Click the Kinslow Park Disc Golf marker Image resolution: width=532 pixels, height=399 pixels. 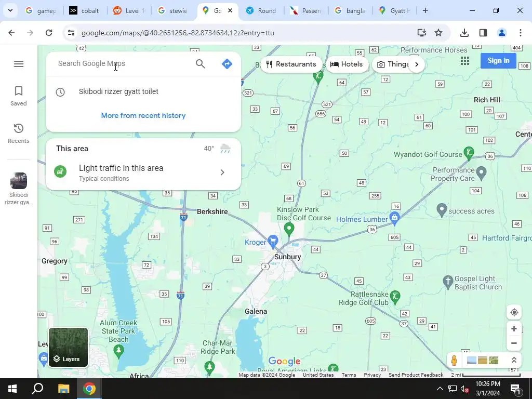pos(289,229)
